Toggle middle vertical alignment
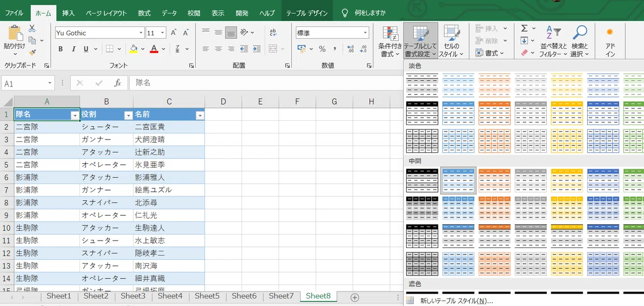The height and width of the screenshot is (306, 644). pyautogui.click(x=218, y=32)
